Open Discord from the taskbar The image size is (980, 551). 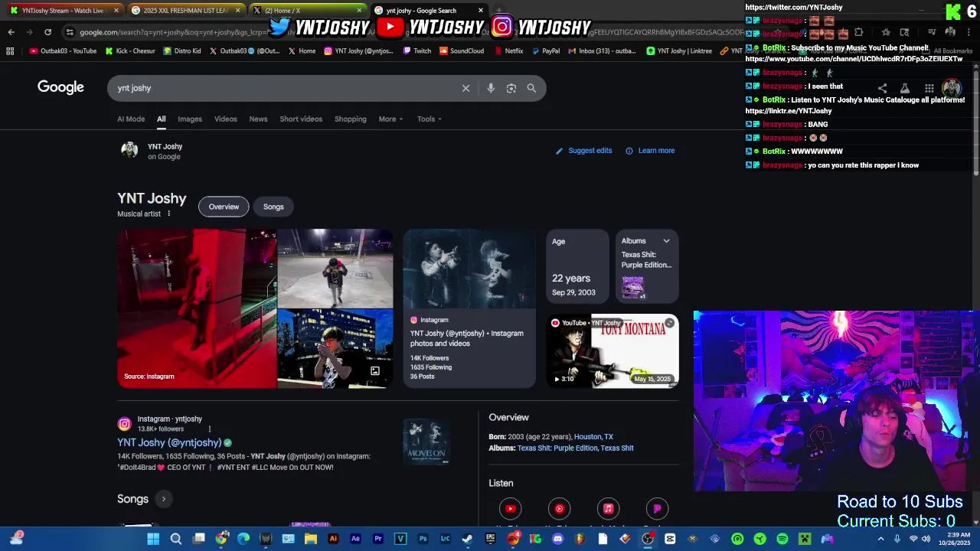pyautogui.click(x=557, y=539)
